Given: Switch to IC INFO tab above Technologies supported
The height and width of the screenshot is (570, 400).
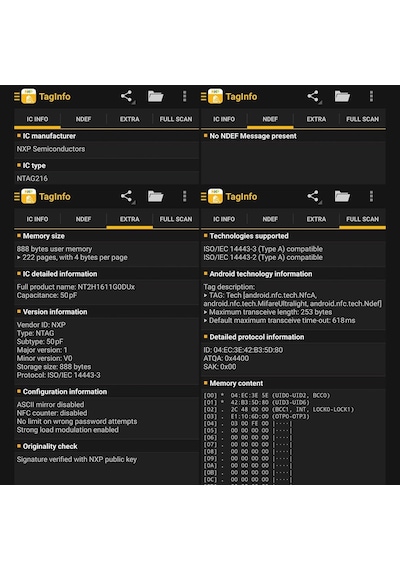Looking at the screenshot, I should point(224,219).
